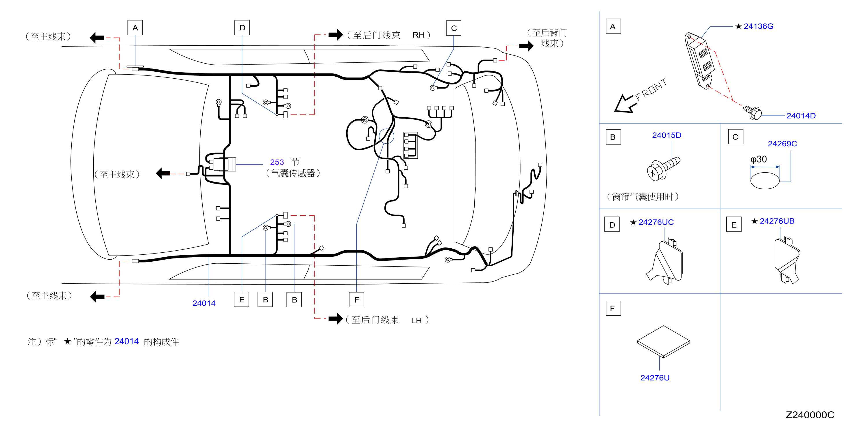Screen dimensions: 868x429
Task: Click the 至后门线束 RH label
Action: [x=388, y=35]
